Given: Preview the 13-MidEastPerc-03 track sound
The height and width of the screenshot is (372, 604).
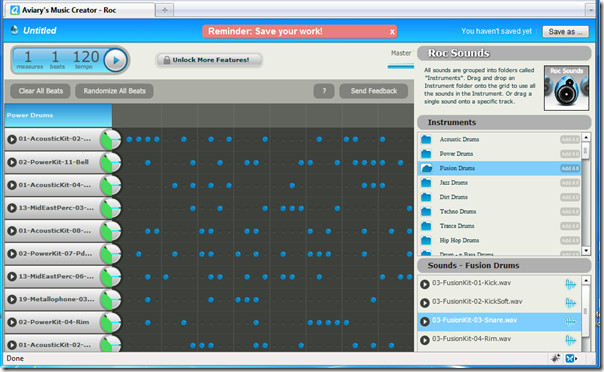Looking at the screenshot, I should tap(12, 208).
